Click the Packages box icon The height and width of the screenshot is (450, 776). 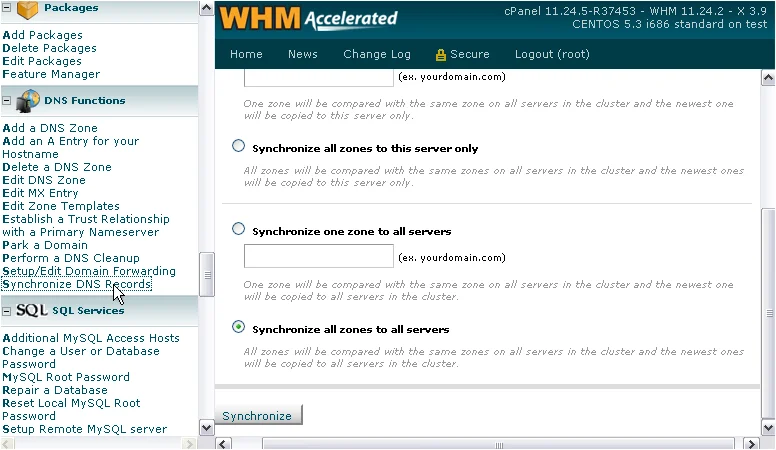(x=28, y=9)
